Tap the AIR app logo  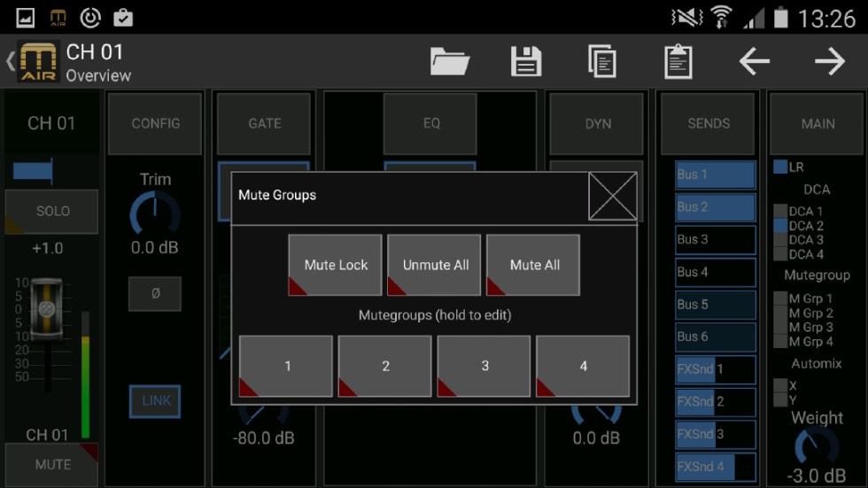click(37, 61)
